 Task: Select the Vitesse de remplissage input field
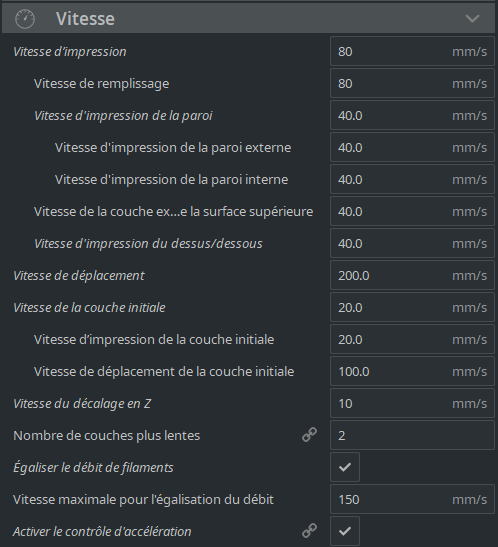click(x=412, y=83)
